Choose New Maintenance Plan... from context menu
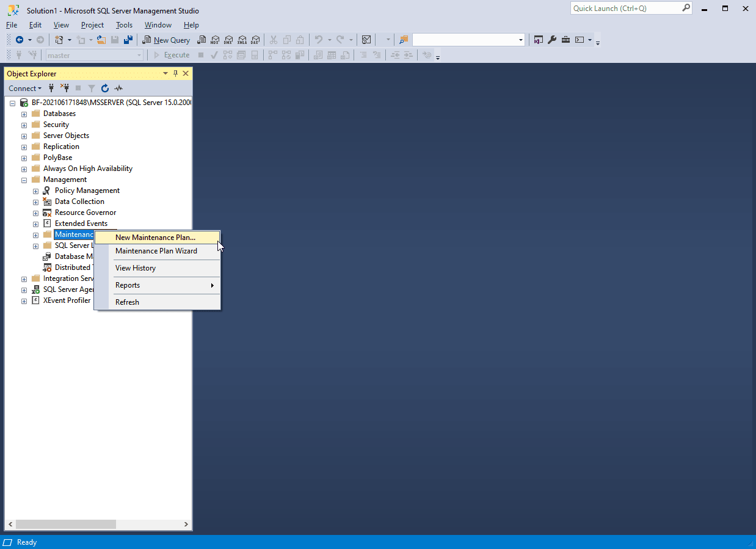Image resolution: width=756 pixels, height=549 pixels. pos(158,238)
